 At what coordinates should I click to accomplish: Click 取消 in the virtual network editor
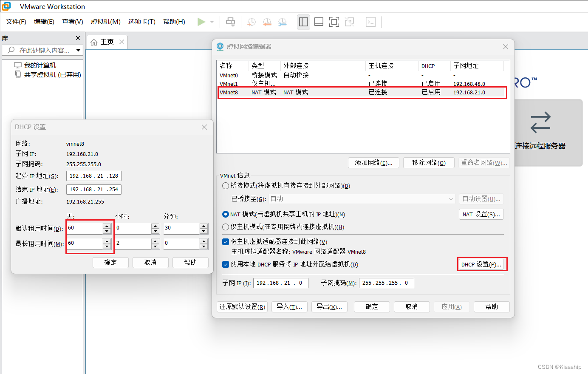pos(412,307)
